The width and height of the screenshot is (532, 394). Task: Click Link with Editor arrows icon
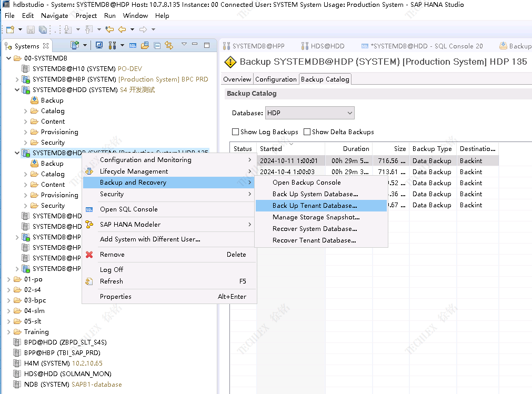click(x=169, y=46)
